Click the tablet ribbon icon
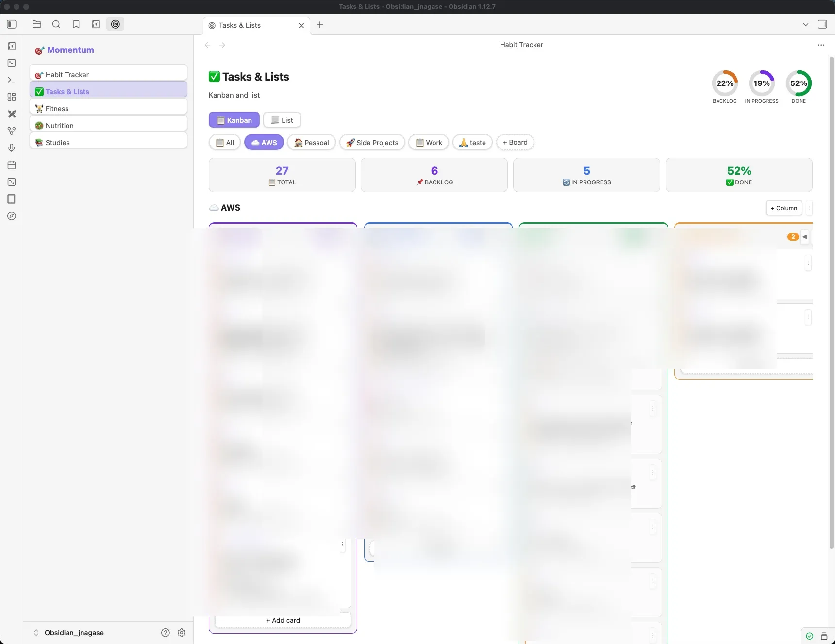Image resolution: width=835 pixels, height=644 pixels. [12, 199]
